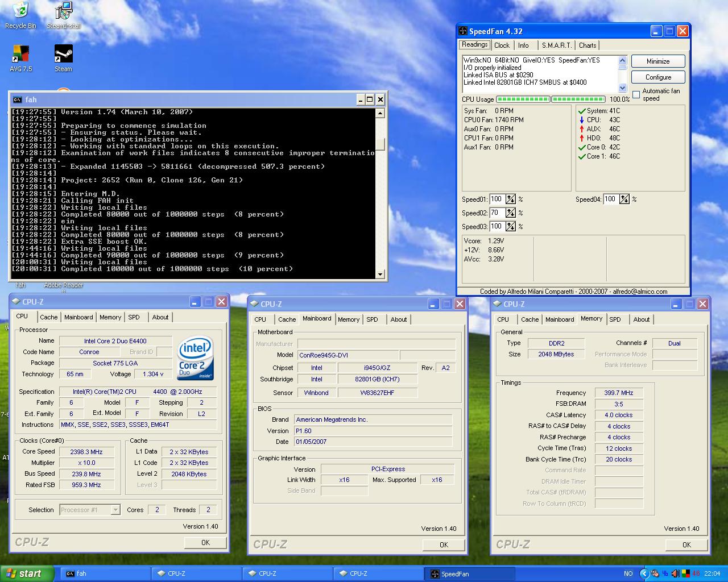Click the fah console scroll-up arrow

coord(380,113)
